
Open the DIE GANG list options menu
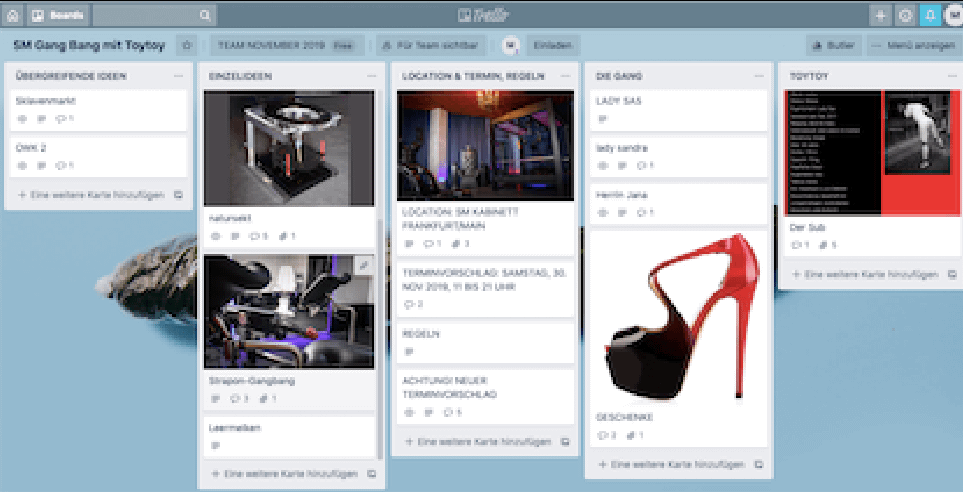[758, 75]
